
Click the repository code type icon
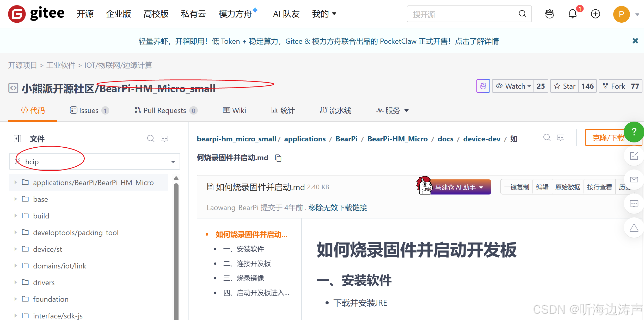pyautogui.click(x=13, y=88)
